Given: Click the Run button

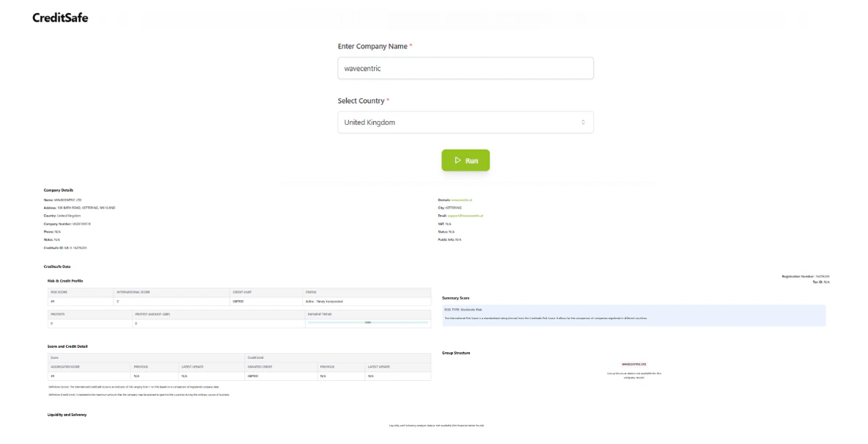Looking at the screenshot, I should 466,160.
